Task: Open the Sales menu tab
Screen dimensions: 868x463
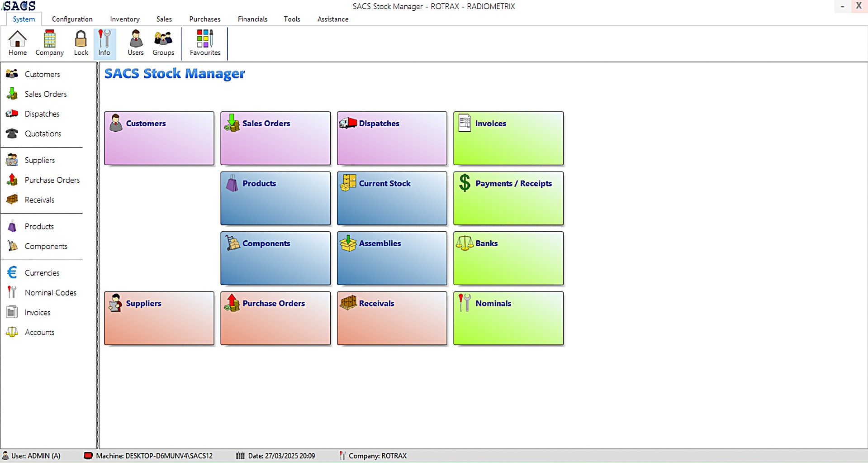Action: 164,19
